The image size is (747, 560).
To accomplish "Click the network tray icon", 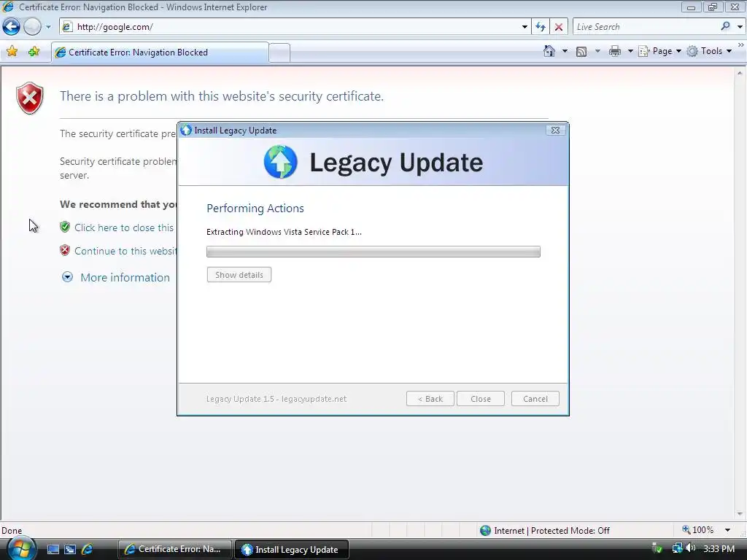I will pos(677,548).
